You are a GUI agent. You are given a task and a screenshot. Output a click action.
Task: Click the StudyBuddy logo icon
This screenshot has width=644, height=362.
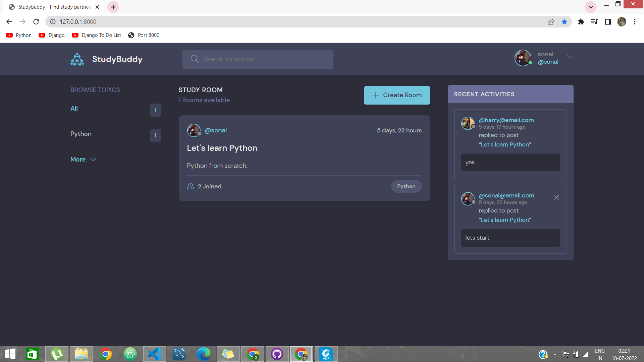tap(77, 59)
